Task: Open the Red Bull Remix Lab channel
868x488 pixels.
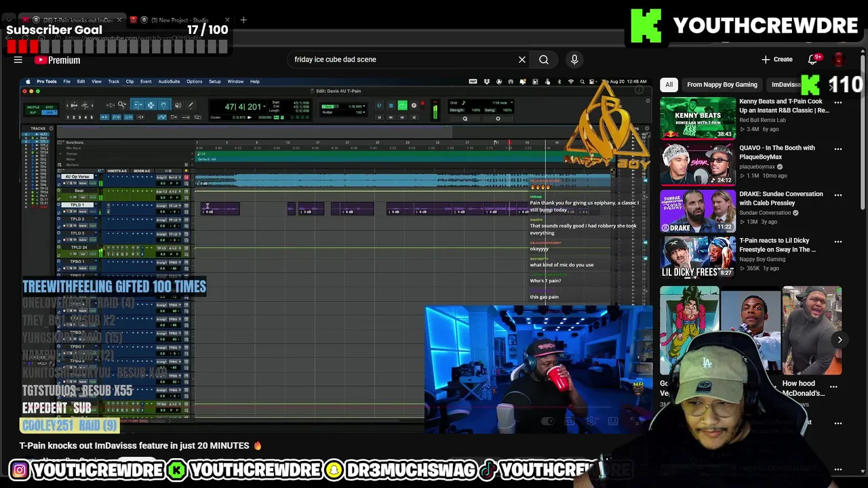Action: 762,120
